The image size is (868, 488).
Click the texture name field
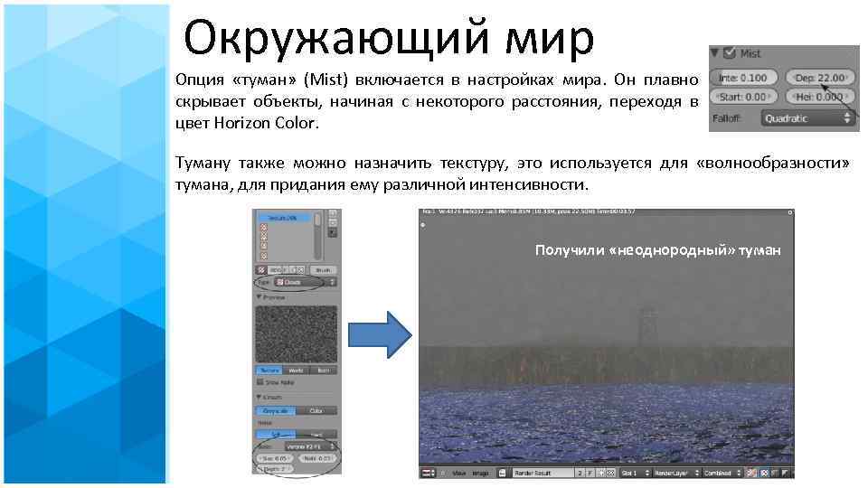pyautogui.click(x=275, y=270)
